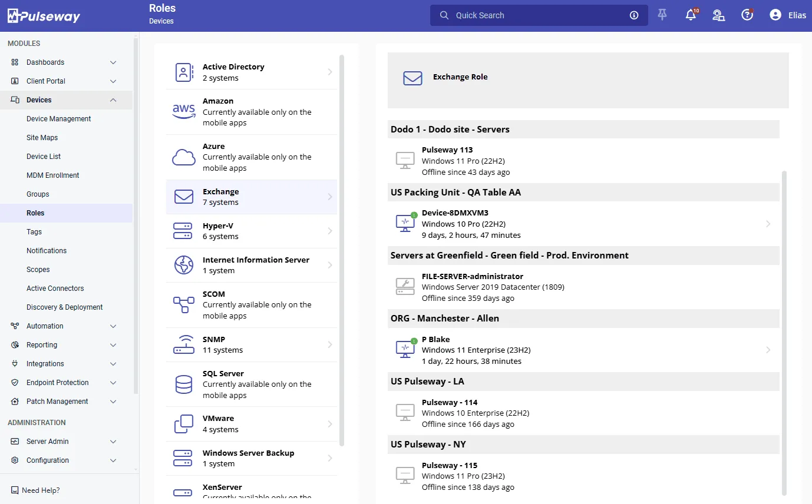812x504 pixels.
Task: Click the Quick Search info icon
Action: point(634,15)
